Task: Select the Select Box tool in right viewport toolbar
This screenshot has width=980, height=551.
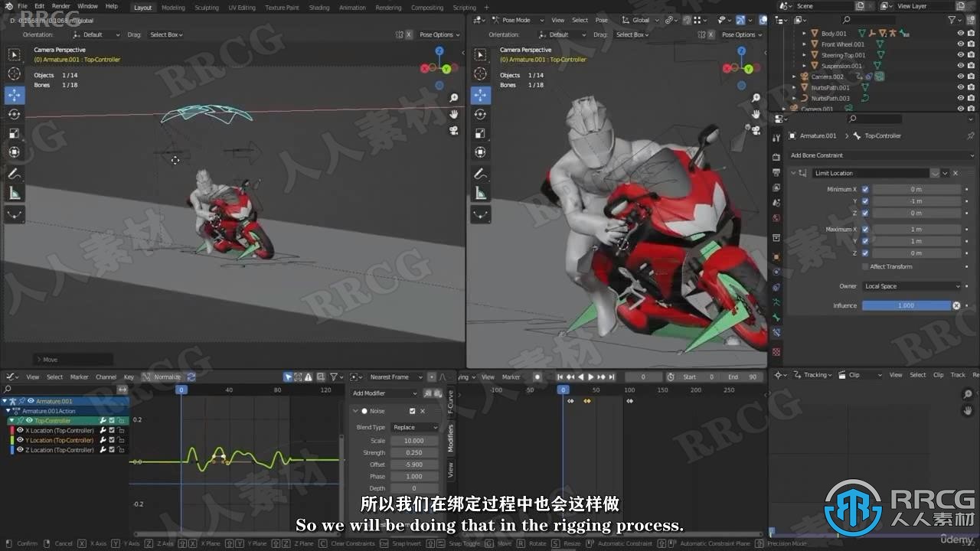Action: pyautogui.click(x=480, y=55)
